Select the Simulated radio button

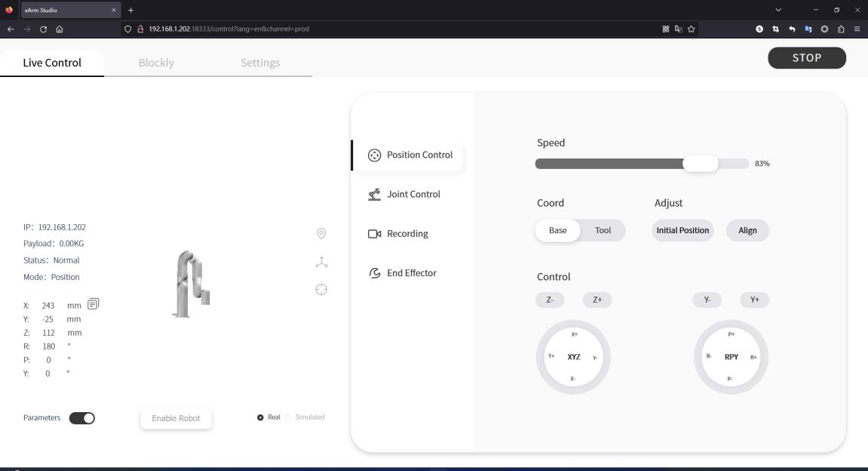coord(288,417)
